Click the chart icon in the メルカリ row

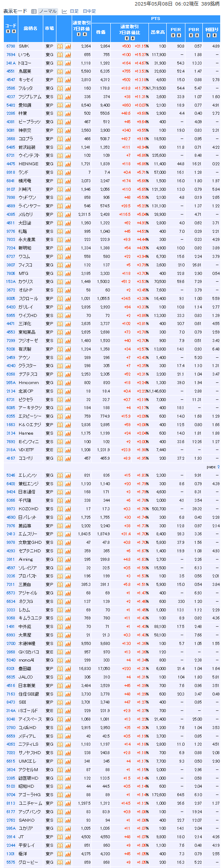click(68, 215)
